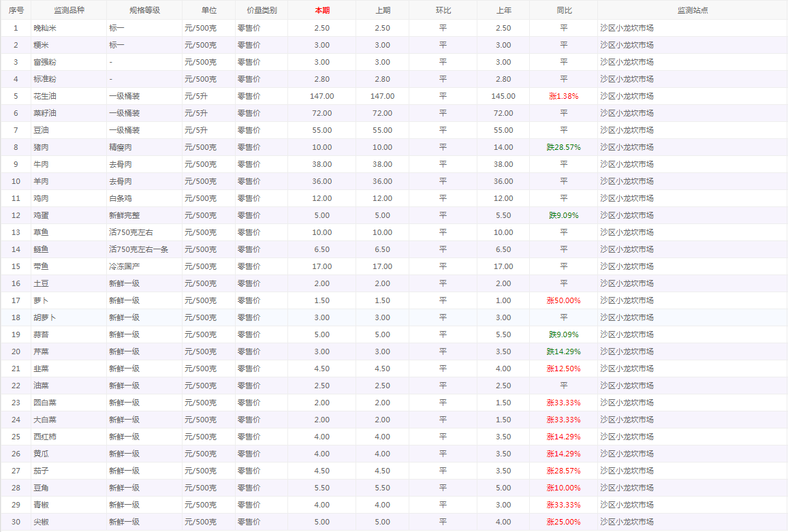Open the 晚籼米 entry
The image size is (788, 532).
(45, 28)
